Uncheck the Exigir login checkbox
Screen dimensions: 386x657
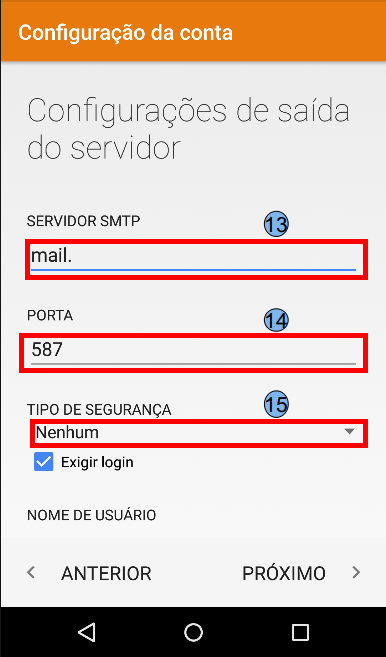pos(44,462)
